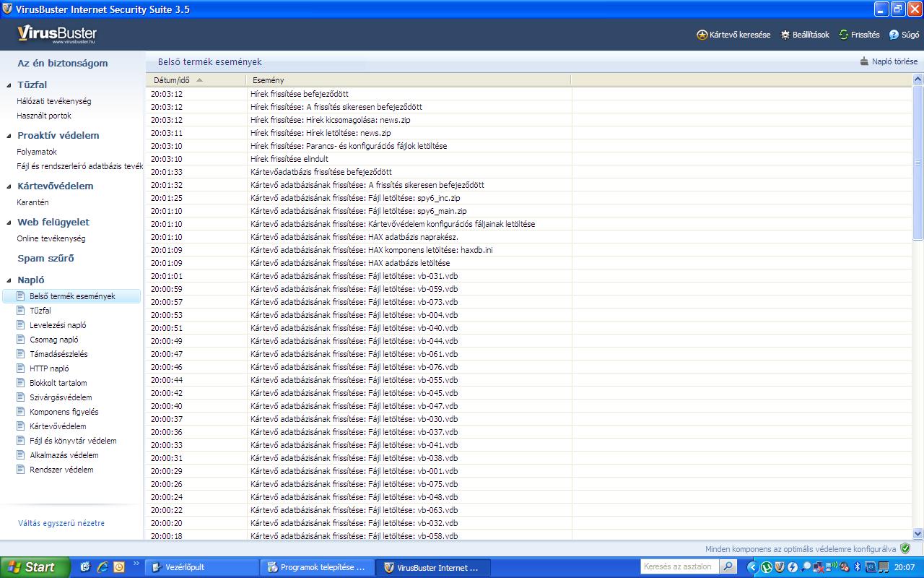The height and width of the screenshot is (578, 924).
Task: Select row Fájl letöltése: vb-031.vdb
Action: [x=529, y=276]
